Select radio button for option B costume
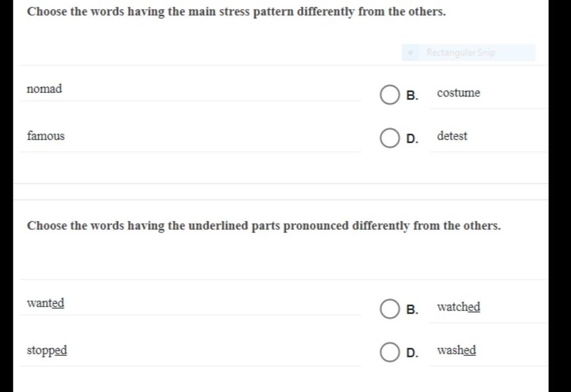The height and width of the screenshot is (392, 571). click(390, 95)
